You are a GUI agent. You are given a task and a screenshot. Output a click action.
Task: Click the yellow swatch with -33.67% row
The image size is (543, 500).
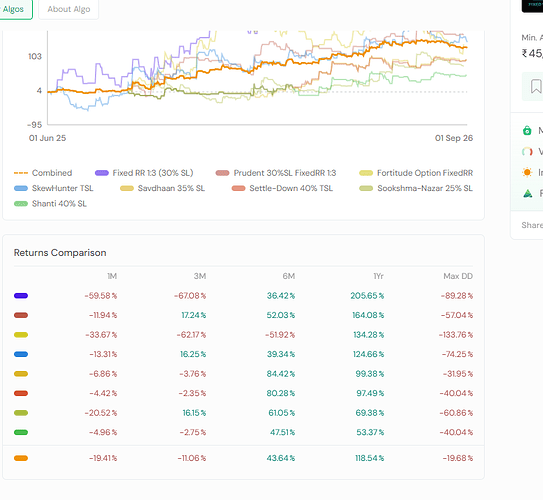[21, 335]
